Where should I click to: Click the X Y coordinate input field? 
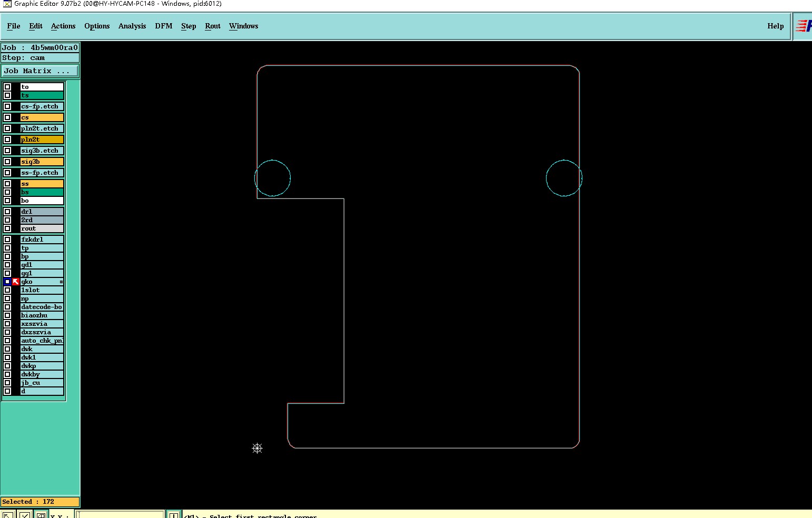(121, 515)
